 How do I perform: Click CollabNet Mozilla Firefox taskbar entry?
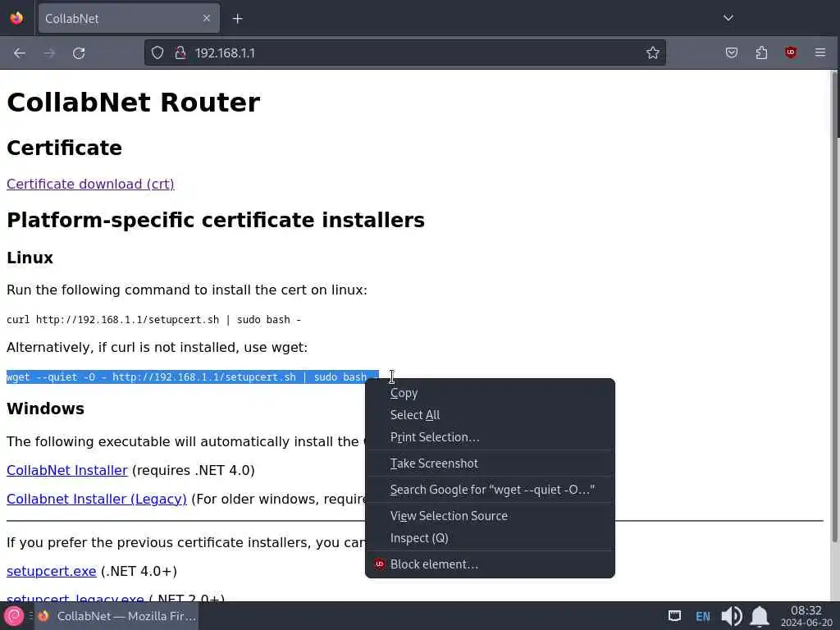(116, 616)
